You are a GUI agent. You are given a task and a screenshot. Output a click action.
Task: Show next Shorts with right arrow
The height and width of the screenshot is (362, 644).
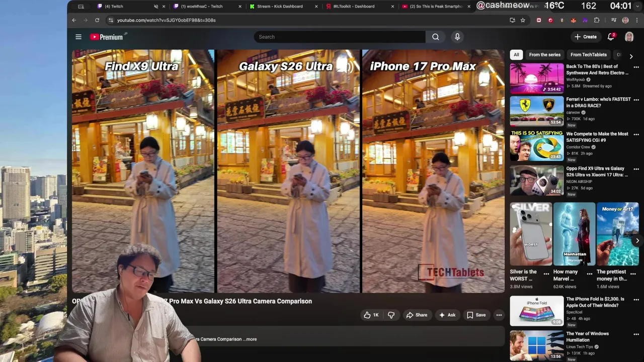[637, 240]
